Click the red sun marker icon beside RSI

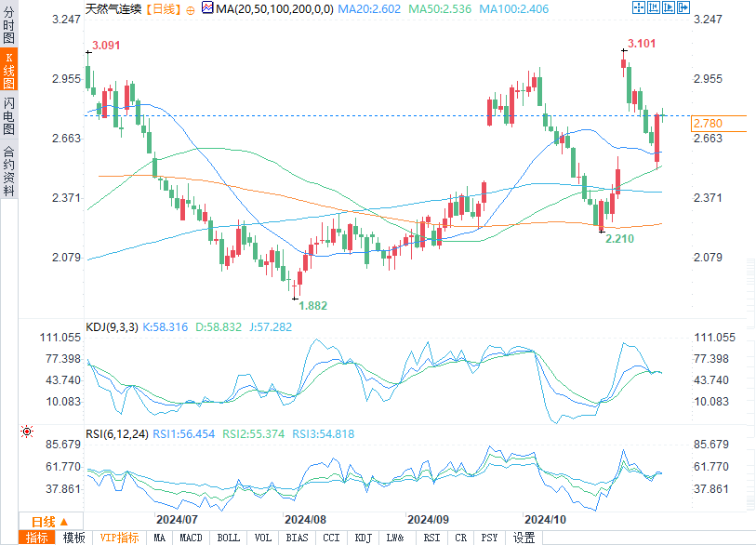click(x=27, y=432)
